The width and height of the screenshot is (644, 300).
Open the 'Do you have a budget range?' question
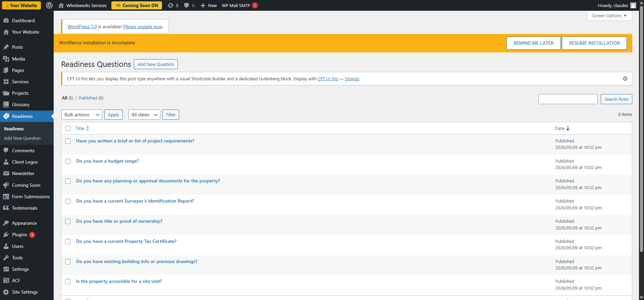tap(107, 161)
